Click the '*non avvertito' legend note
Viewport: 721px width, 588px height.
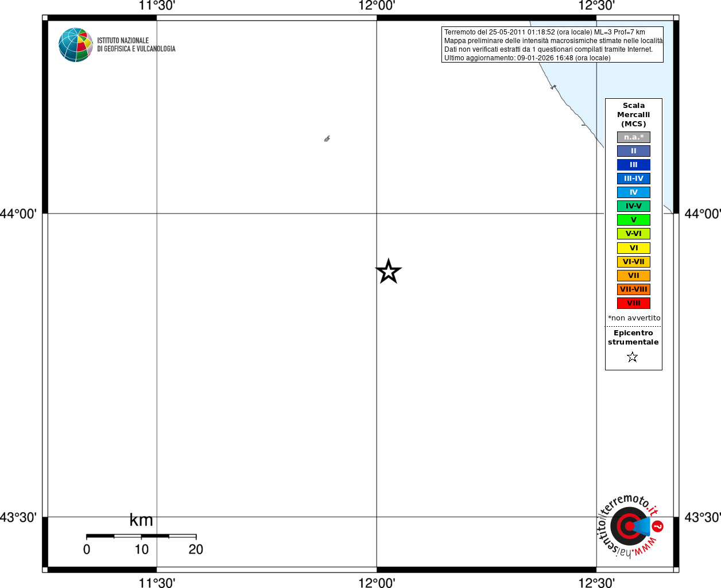(x=634, y=318)
